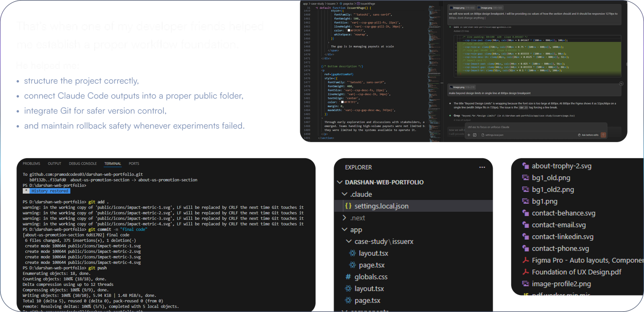644x312 pixels.
Task: Click the #F7F7F7 color swatch on line 1482
Action: click(342, 102)
